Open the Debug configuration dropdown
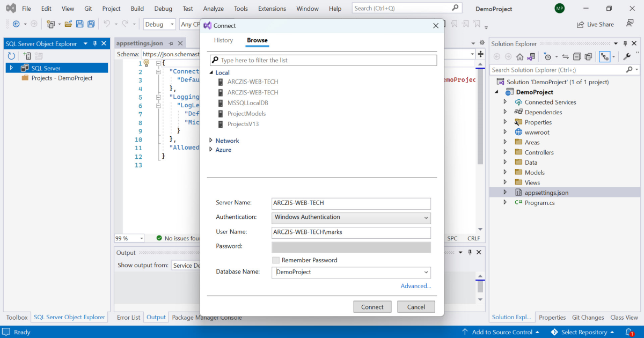Image resolution: width=644 pixels, height=338 pixels. (x=159, y=24)
